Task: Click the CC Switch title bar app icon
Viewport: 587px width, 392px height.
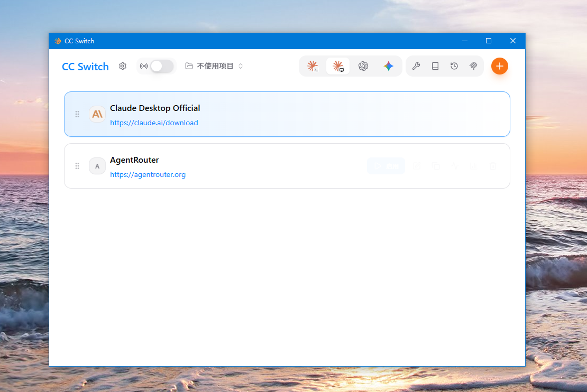Action: tap(58, 41)
